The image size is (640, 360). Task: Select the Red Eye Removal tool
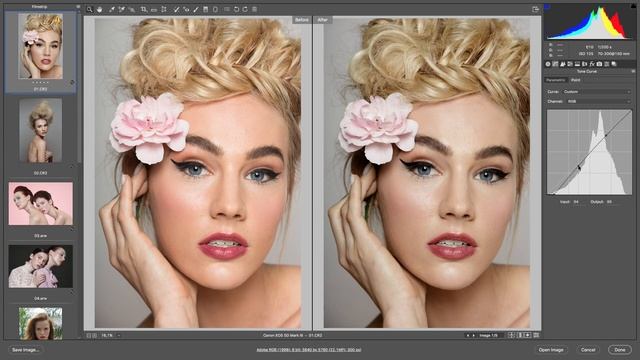(x=186, y=9)
